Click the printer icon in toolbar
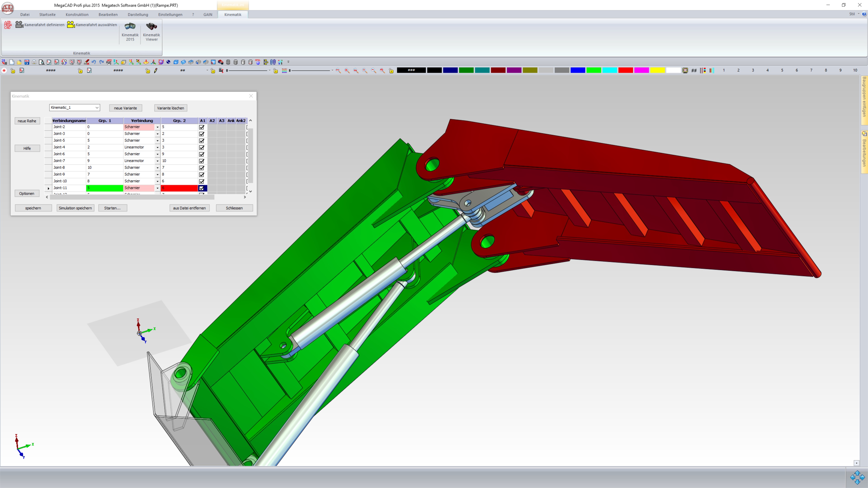This screenshot has height=488, width=868. (34, 62)
